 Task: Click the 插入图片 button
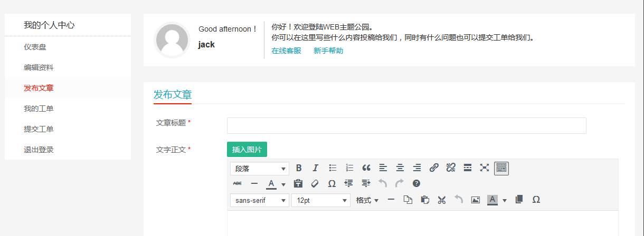(x=247, y=150)
